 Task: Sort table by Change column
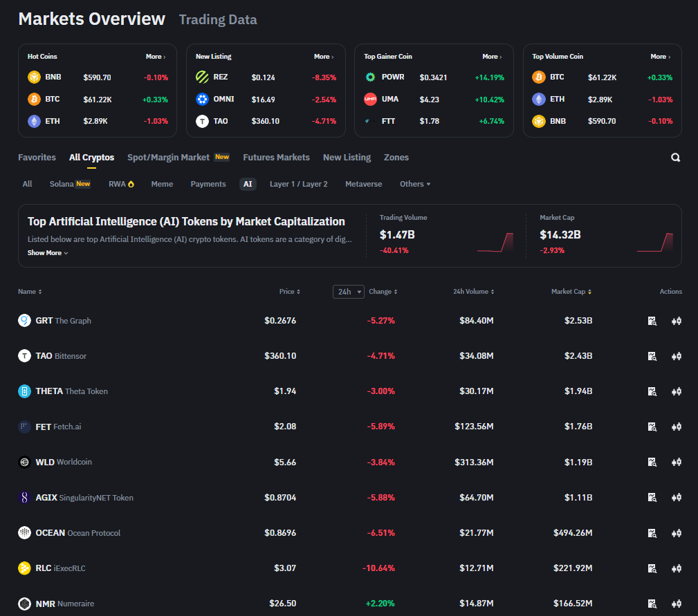tap(383, 292)
